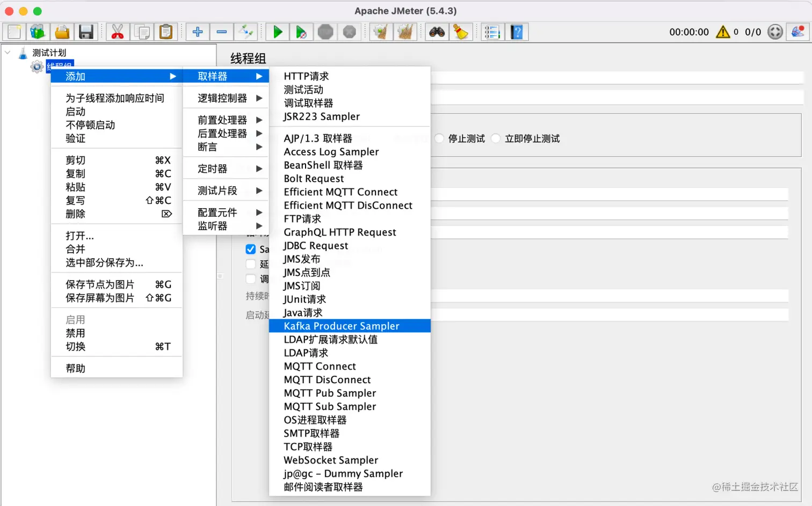This screenshot has height=506, width=812.
Task: Click the yellow warning triangle log icon
Action: pos(723,32)
